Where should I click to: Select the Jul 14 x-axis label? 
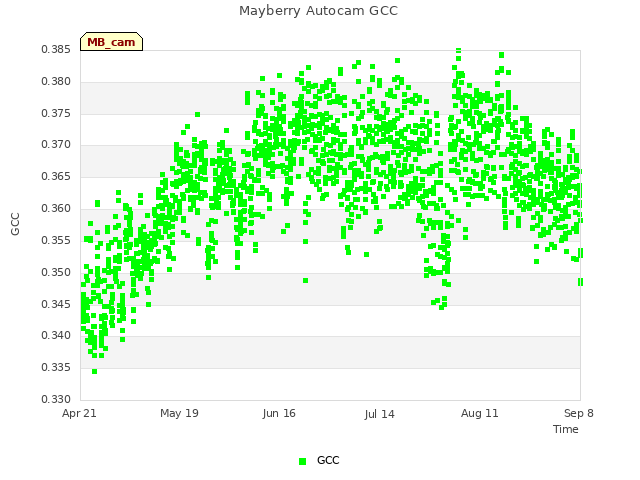coord(379,414)
